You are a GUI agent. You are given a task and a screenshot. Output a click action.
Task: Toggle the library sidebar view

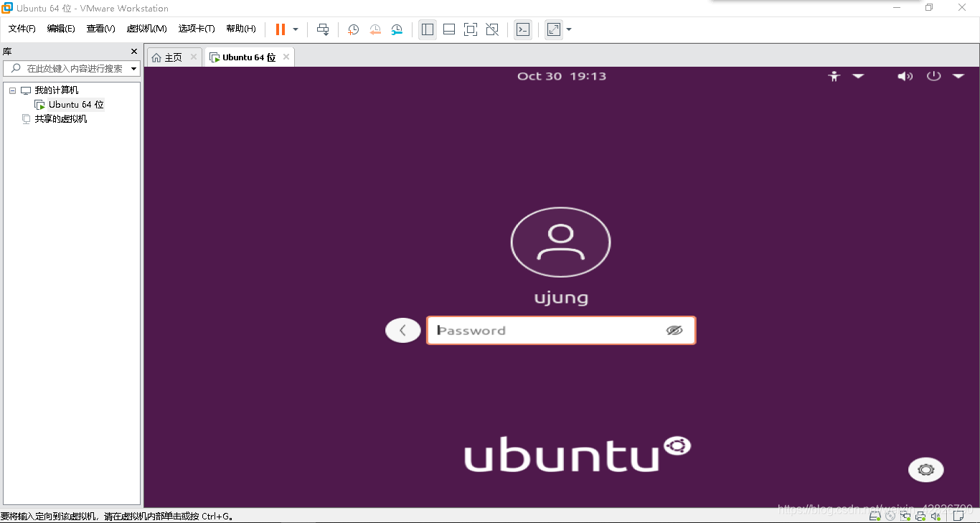tap(428, 29)
